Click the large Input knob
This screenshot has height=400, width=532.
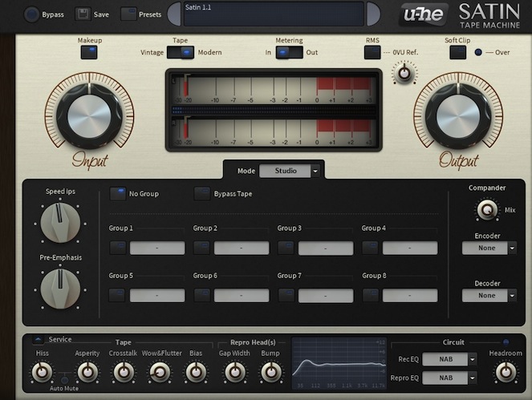coord(89,116)
